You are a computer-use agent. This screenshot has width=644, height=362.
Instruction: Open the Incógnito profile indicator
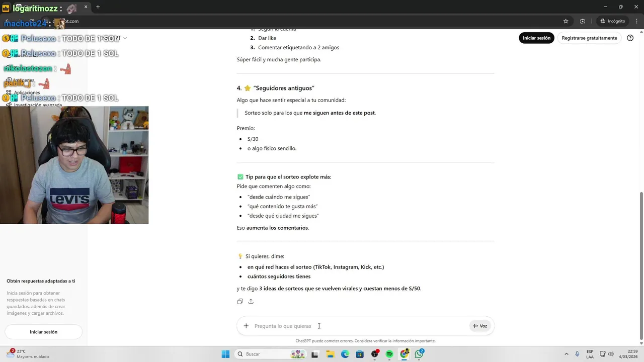click(612, 21)
